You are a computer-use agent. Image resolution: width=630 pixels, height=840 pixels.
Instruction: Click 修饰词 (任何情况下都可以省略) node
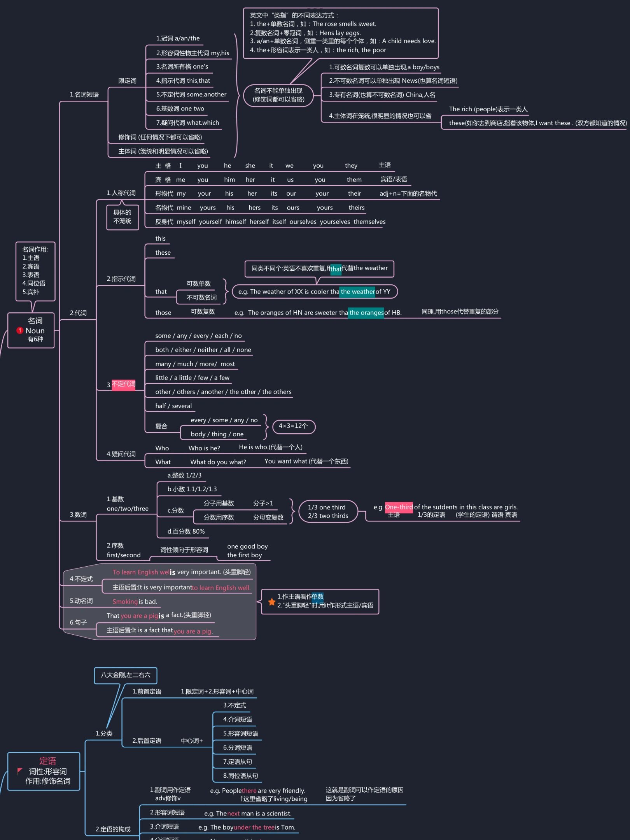(x=160, y=137)
